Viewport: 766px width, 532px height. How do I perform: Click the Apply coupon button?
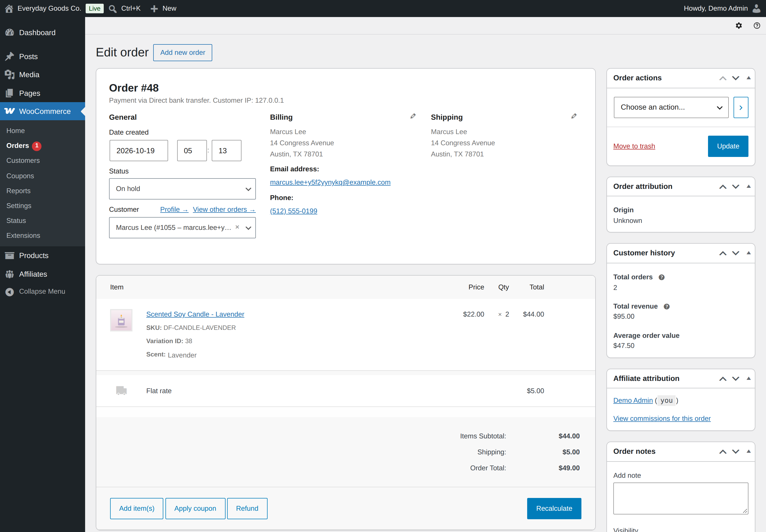pyautogui.click(x=195, y=509)
